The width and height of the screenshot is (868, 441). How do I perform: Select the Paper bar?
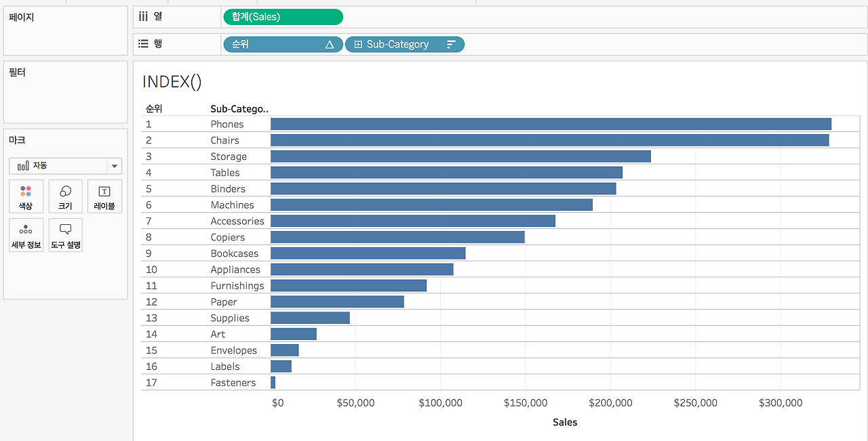(337, 302)
